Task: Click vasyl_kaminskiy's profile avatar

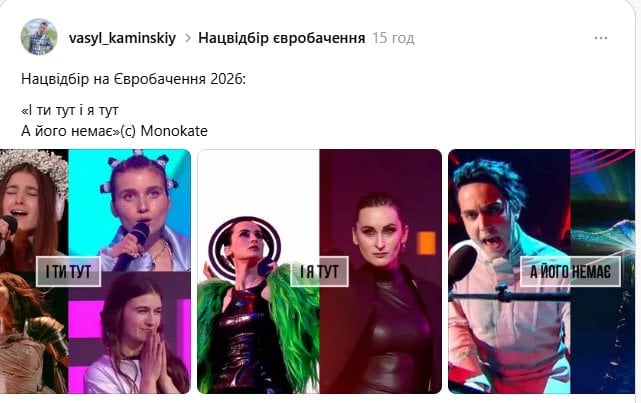Action: click(39, 37)
